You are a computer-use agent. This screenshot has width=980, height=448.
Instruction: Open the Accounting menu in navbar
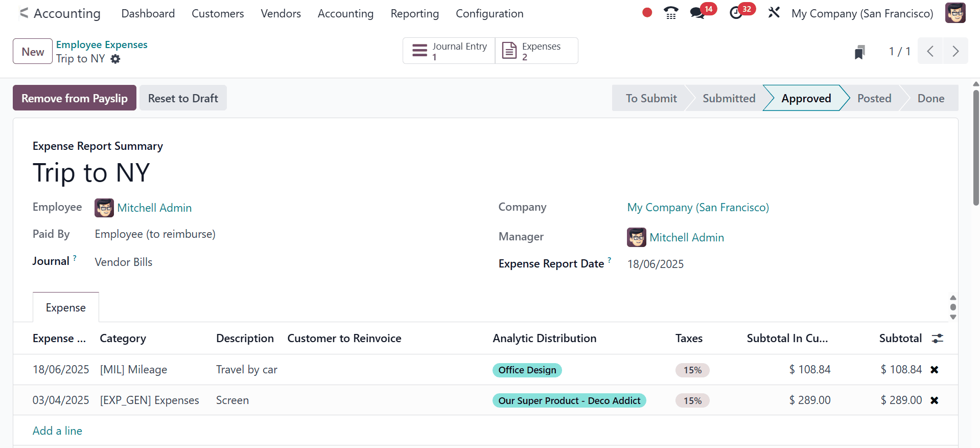(345, 13)
